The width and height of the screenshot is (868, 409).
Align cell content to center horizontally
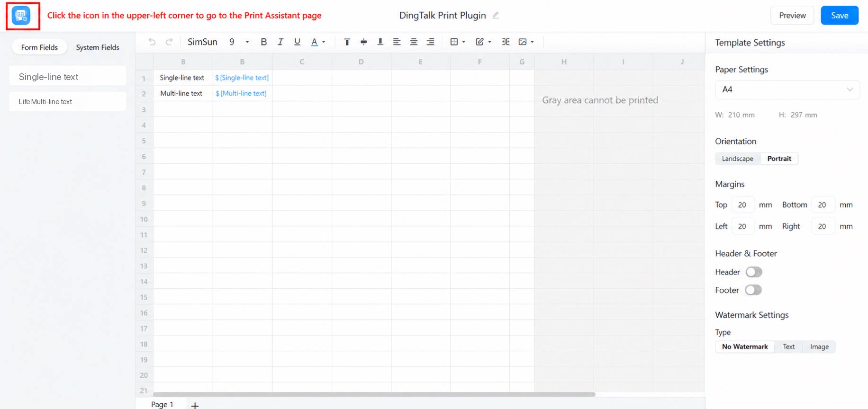tap(414, 42)
